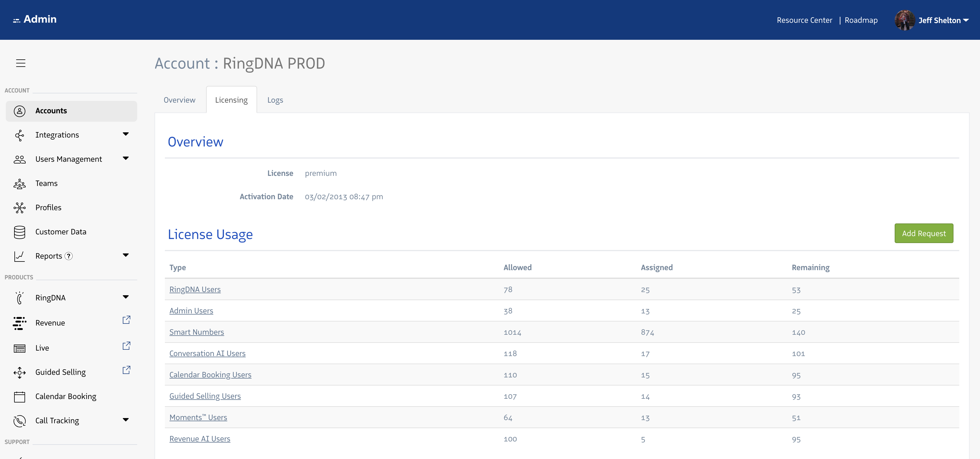The height and width of the screenshot is (459, 980).
Task: Open Guided Selling external link icon
Action: [x=126, y=370]
